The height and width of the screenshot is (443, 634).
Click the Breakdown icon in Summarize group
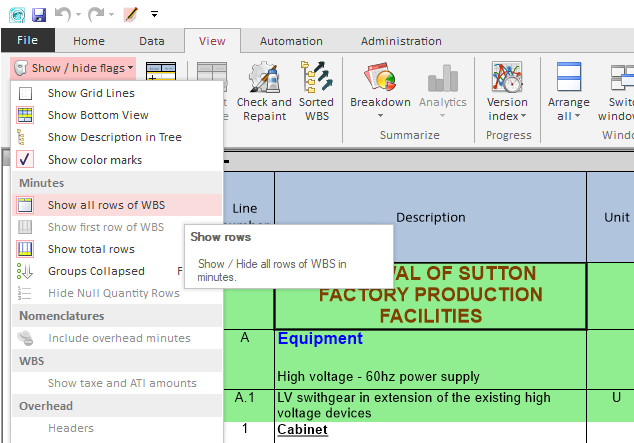coord(379,78)
